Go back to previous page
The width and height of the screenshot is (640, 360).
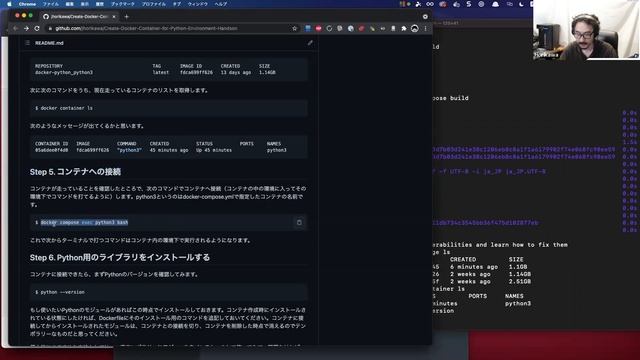pyautogui.click(x=15, y=28)
